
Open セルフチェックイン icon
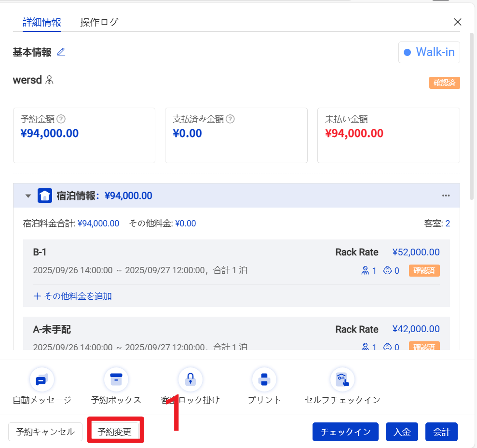pyautogui.click(x=342, y=379)
